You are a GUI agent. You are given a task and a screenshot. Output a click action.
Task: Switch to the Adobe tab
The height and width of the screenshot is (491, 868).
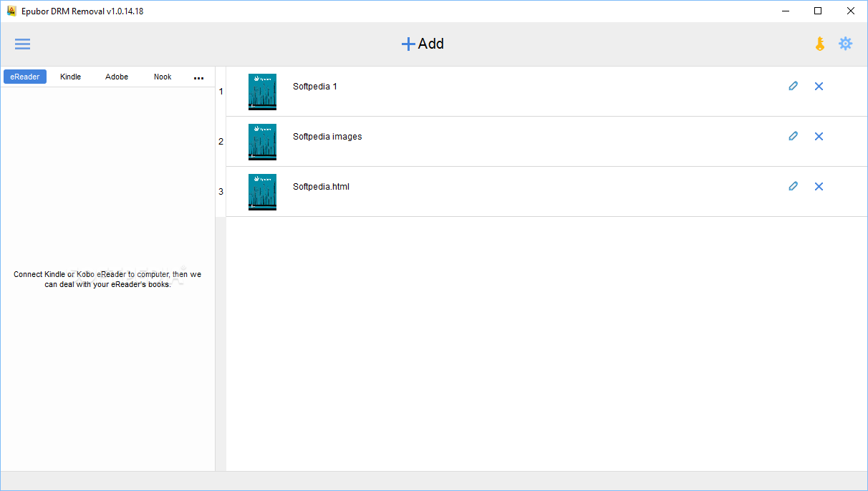tap(117, 77)
